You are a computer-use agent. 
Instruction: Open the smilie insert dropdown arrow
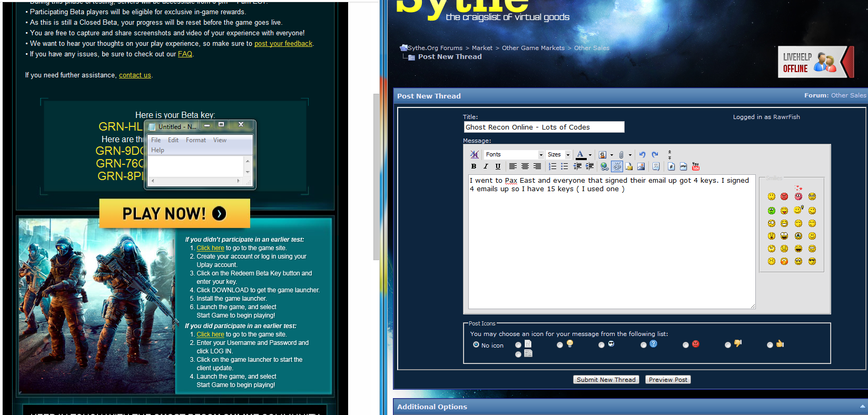click(611, 155)
